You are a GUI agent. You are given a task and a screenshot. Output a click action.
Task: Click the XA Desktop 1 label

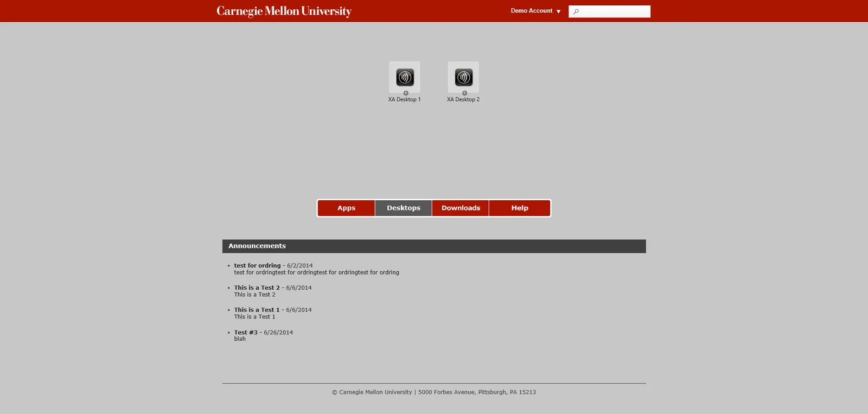click(x=404, y=100)
